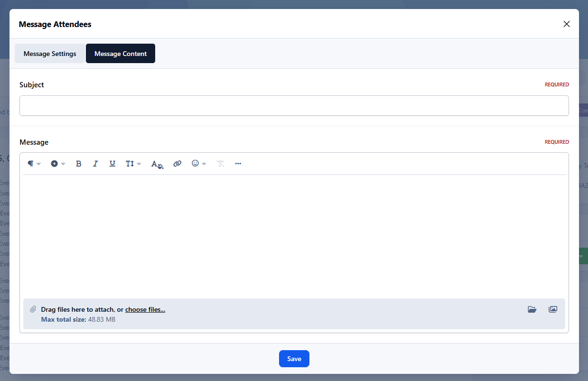Click the 'choose files...' link

click(x=145, y=309)
